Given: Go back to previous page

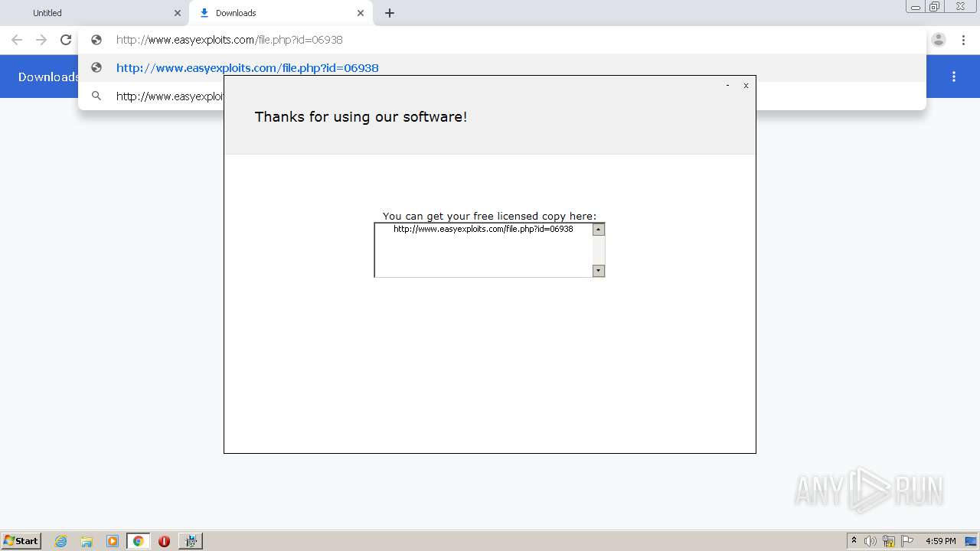Looking at the screenshot, I should (x=17, y=40).
